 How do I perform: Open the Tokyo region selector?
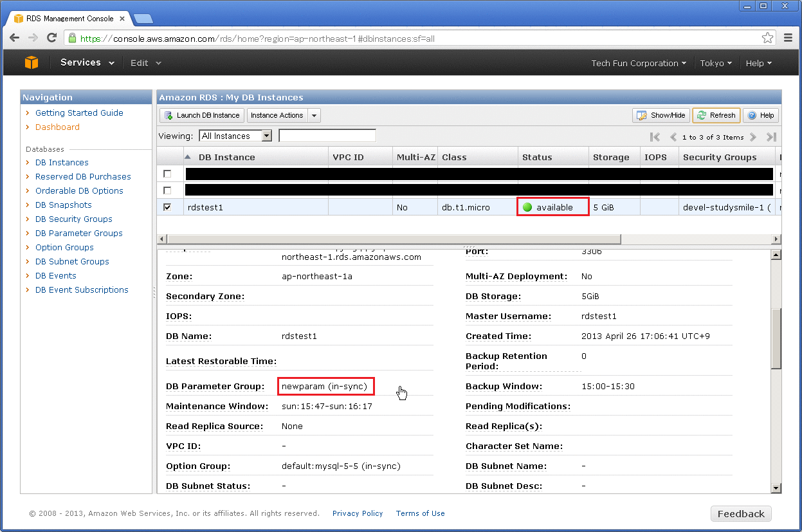click(716, 63)
